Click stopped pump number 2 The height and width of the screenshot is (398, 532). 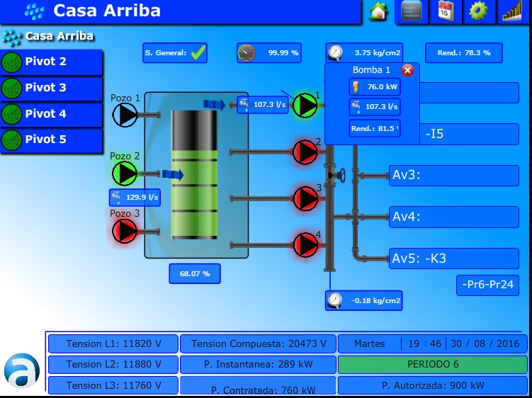[x=305, y=152]
